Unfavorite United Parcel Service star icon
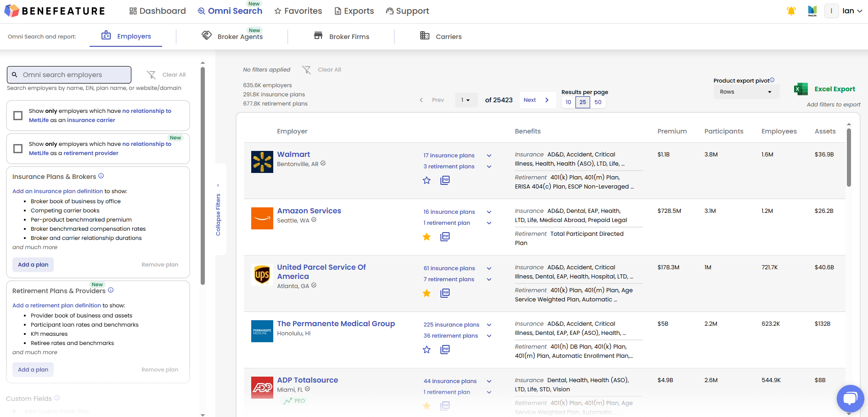The width and height of the screenshot is (868, 417). (x=427, y=293)
